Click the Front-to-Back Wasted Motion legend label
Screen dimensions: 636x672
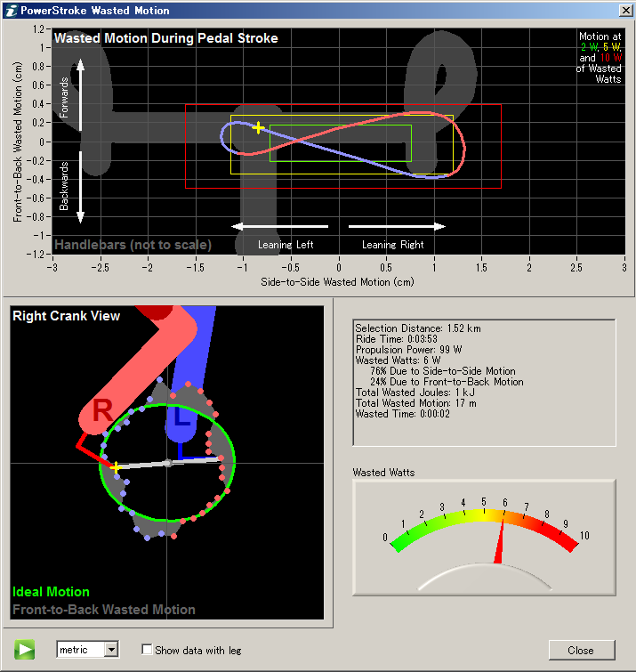[x=103, y=610]
